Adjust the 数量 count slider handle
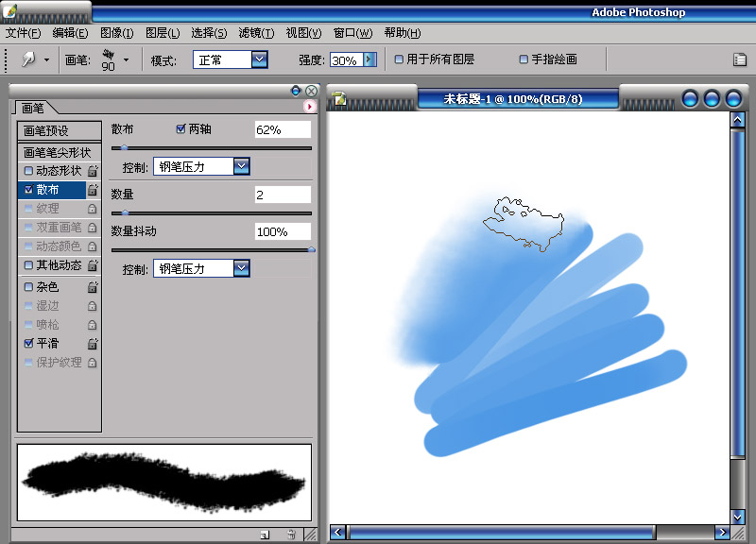This screenshot has height=544, width=756. (x=125, y=213)
